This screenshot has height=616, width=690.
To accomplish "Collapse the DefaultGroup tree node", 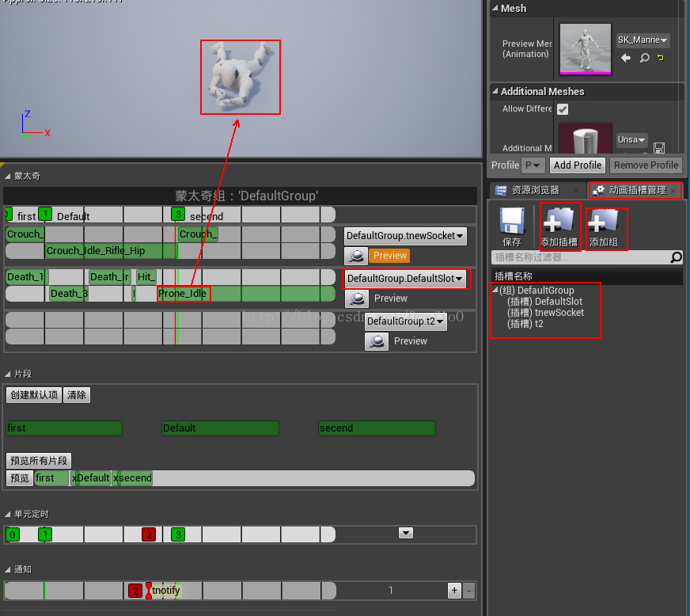I will (x=495, y=290).
